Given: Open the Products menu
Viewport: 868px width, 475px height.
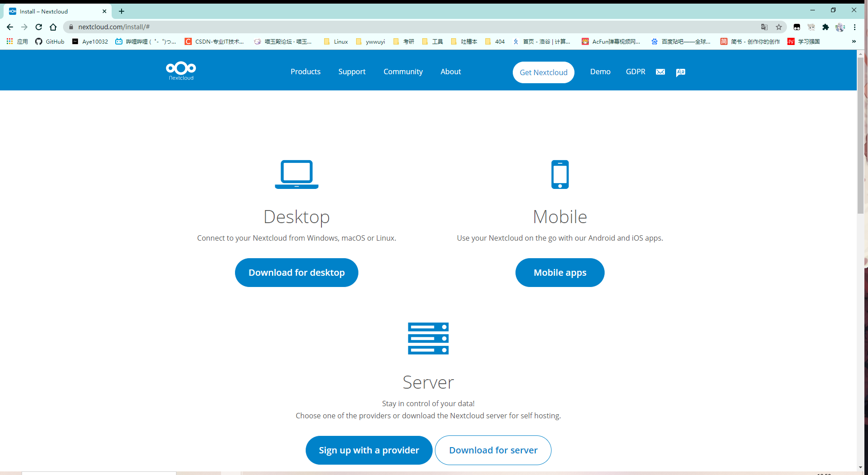Looking at the screenshot, I should tap(305, 72).
